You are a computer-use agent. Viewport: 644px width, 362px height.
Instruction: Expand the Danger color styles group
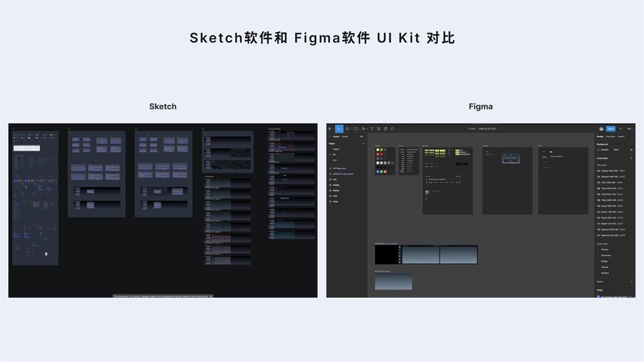click(598, 261)
